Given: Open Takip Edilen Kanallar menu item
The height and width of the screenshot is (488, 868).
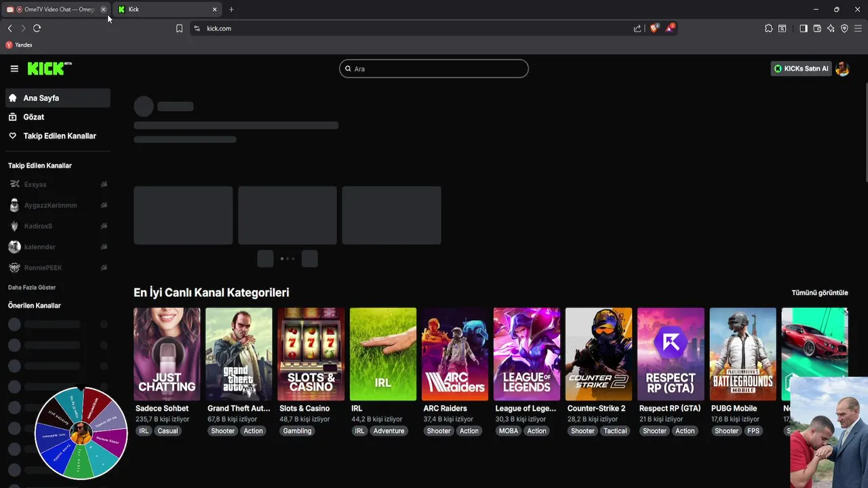Looking at the screenshot, I should click(58, 136).
